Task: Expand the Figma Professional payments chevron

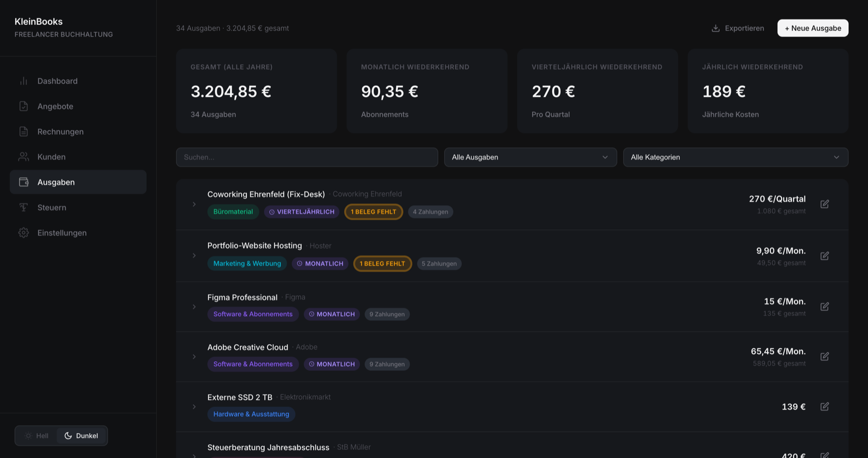Action: [194, 307]
